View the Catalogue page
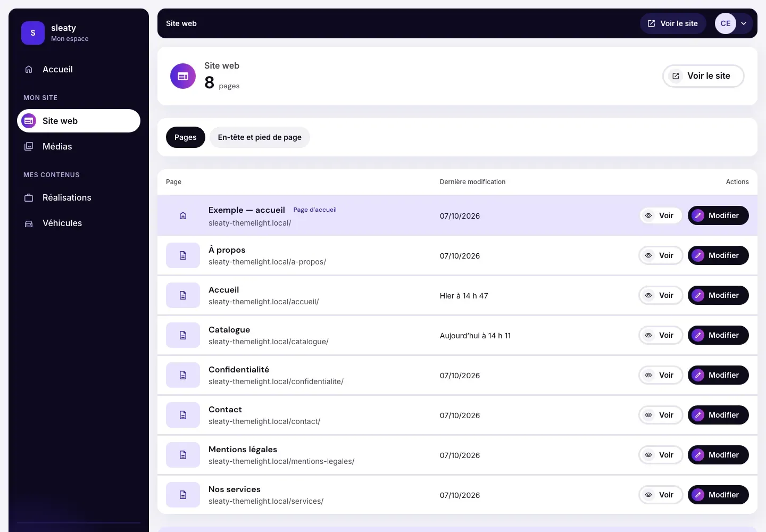The width and height of the screenshot is (766, 532). coord(661,335)
